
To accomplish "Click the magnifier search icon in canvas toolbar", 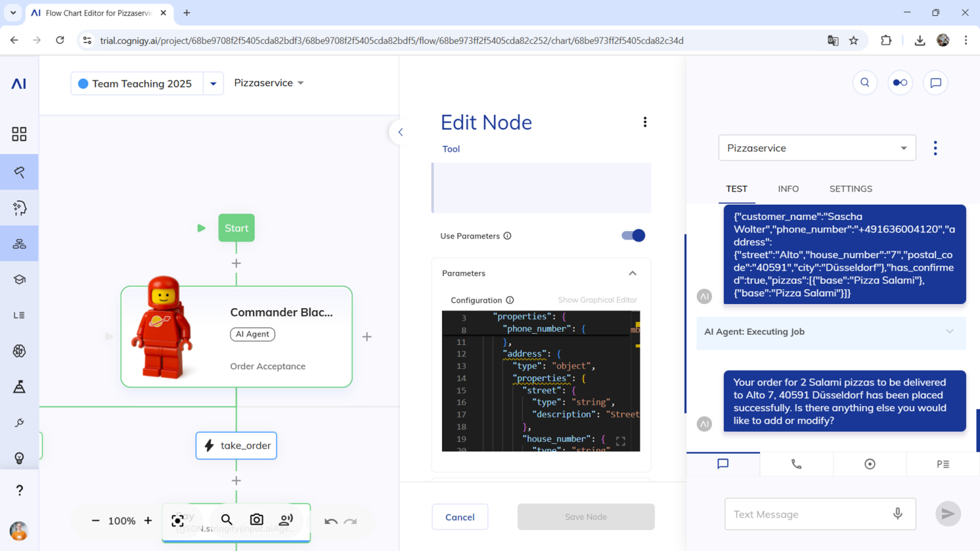I will (227, 520).
